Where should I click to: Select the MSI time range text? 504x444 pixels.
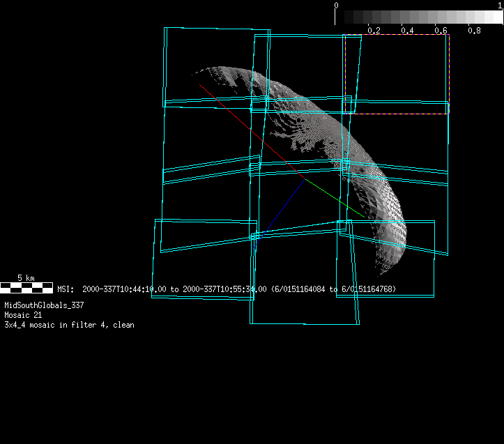[x=227, y=289]
